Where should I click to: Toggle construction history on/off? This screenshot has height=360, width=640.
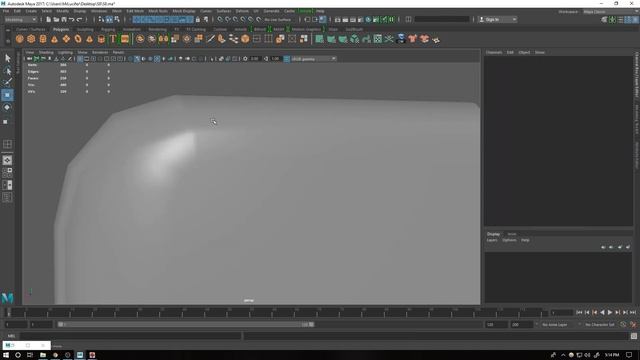pos(322,20)
